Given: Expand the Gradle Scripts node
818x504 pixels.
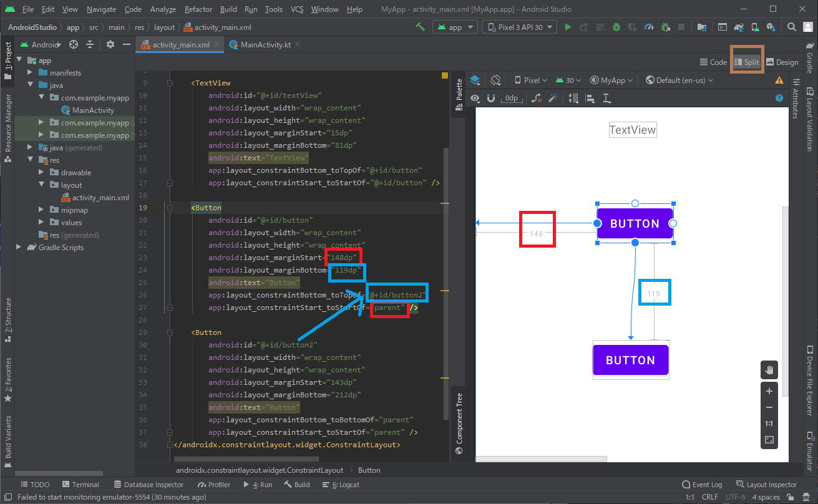Looking at the screenshot, I should tap(18, 248).
